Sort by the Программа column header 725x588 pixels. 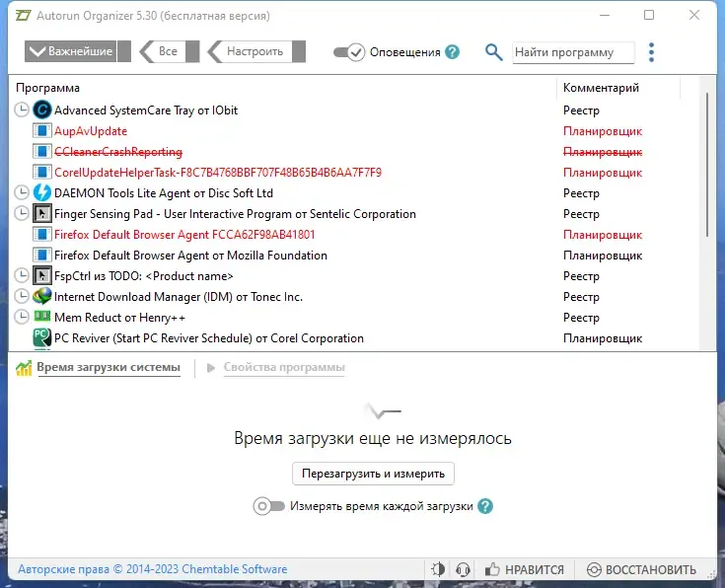tap(47, 88)
